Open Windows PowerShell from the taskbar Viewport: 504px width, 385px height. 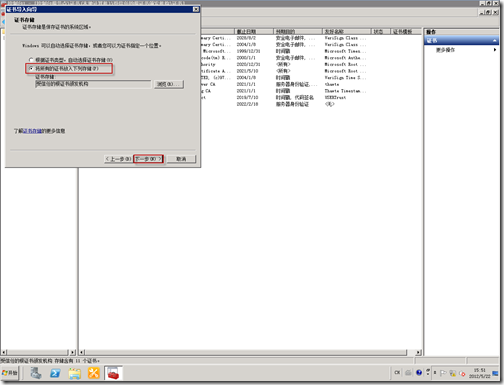(x=55, y=373)
